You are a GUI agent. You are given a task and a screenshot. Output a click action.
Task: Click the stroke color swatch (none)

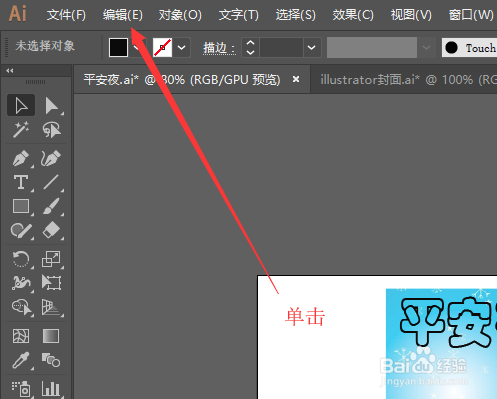pyautogui.click(x=162, y=47)
